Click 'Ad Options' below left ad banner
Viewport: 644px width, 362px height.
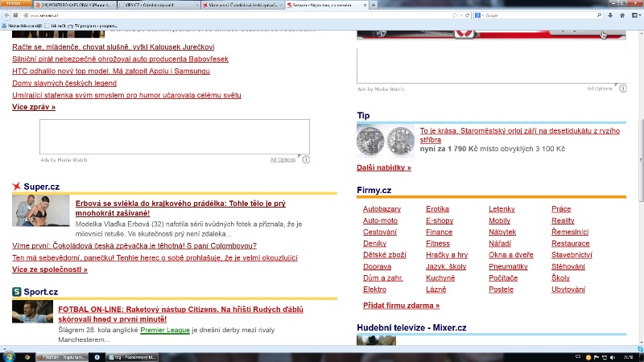point(283,159)
